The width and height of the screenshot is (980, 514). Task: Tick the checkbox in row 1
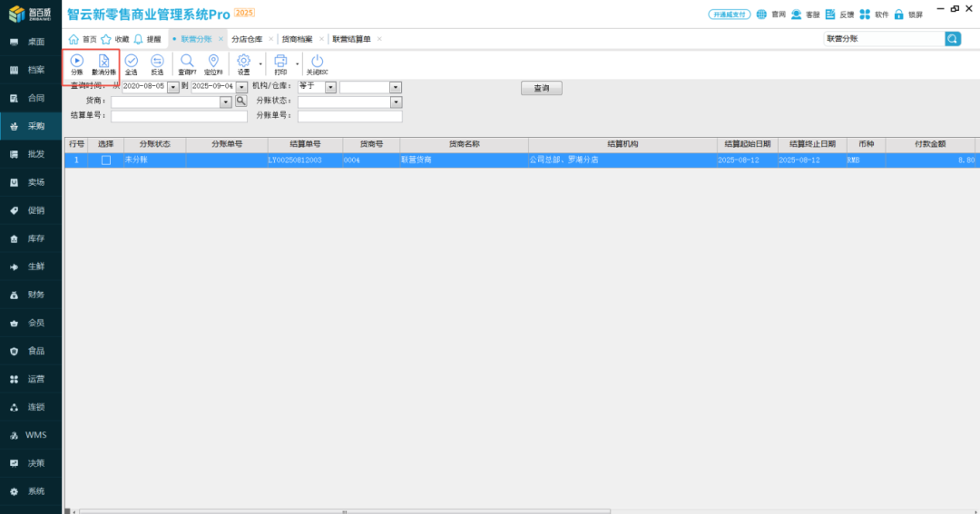(x=105, y=160)
